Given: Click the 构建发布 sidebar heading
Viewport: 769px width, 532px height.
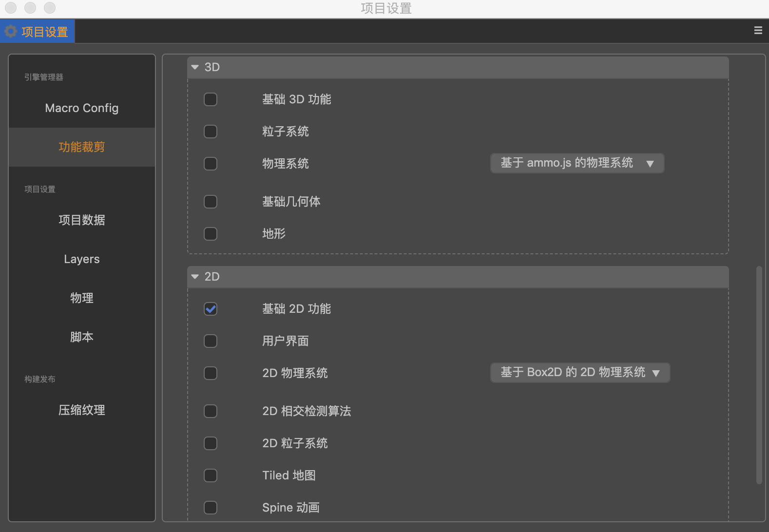Looking at the screenshot, I should coord(40,379).
